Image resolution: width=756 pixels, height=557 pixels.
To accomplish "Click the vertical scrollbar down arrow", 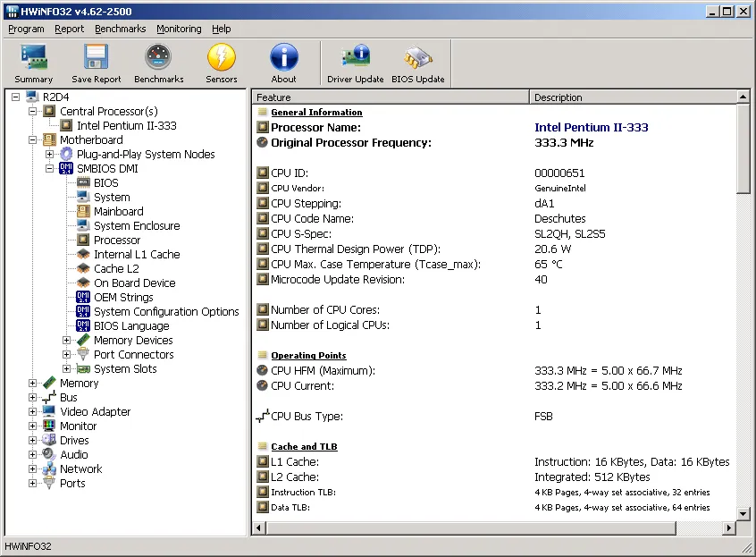I will (x=743, y=514).
